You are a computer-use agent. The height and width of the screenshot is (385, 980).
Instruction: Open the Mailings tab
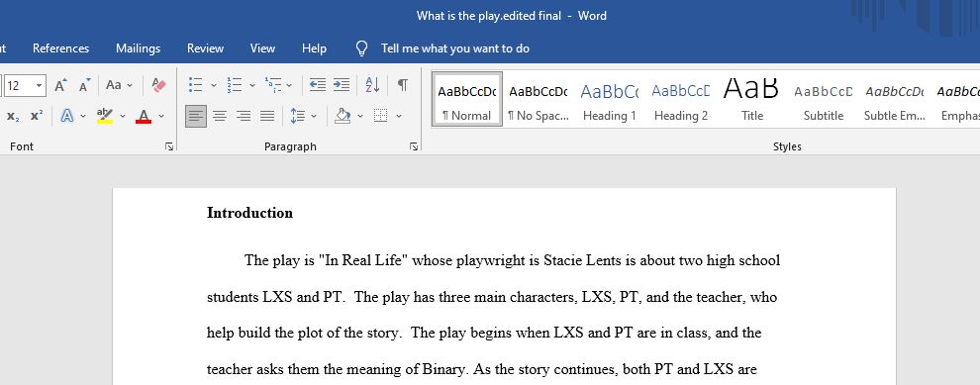[139, 48]
